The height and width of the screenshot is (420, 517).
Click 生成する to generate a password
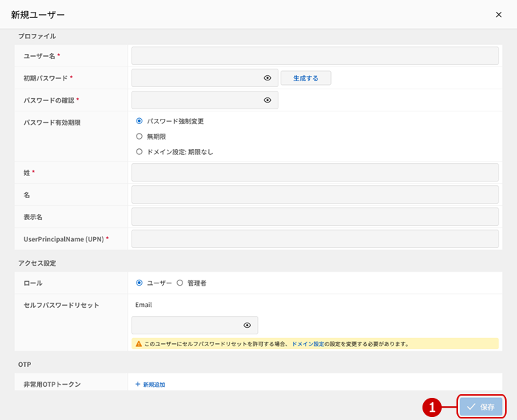(306, 78)
